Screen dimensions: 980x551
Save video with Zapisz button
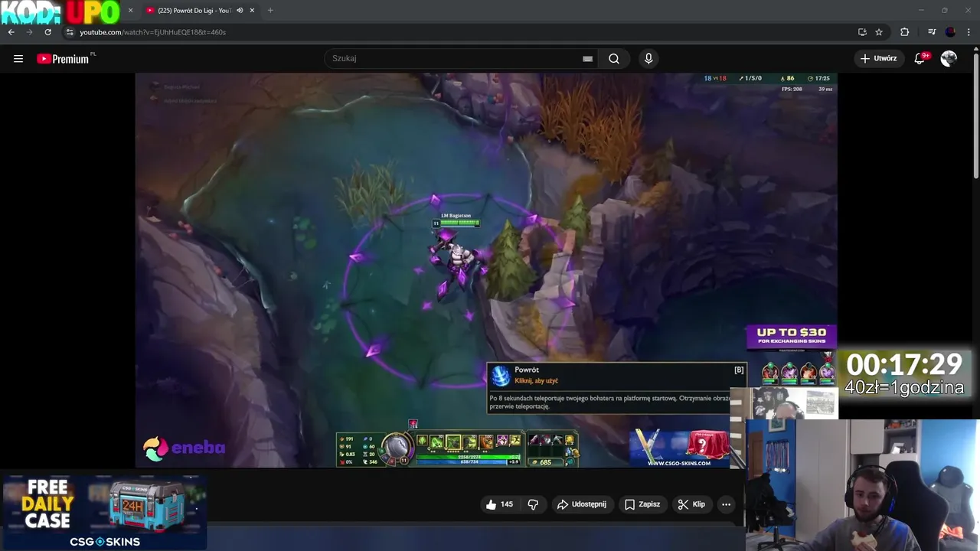[x=642, y=504]
